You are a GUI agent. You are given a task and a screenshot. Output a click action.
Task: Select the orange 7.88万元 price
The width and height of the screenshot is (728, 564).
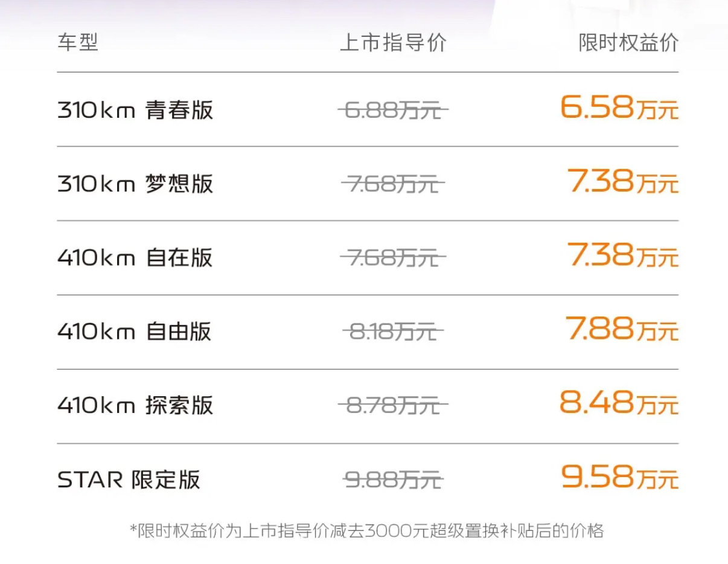point(622,330)
